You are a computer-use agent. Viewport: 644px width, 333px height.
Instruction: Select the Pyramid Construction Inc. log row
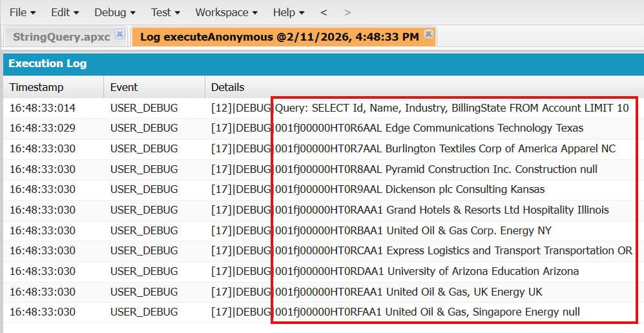324,169
